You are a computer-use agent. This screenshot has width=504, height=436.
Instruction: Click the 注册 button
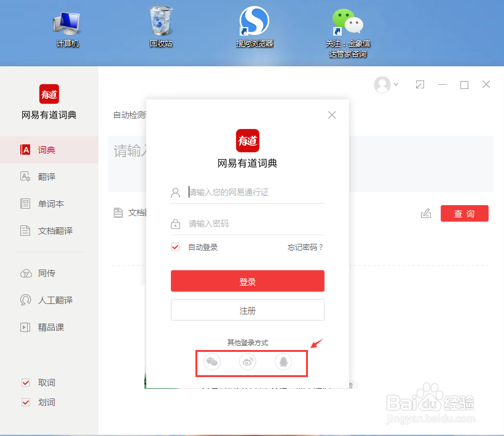(x=248, y=310)
